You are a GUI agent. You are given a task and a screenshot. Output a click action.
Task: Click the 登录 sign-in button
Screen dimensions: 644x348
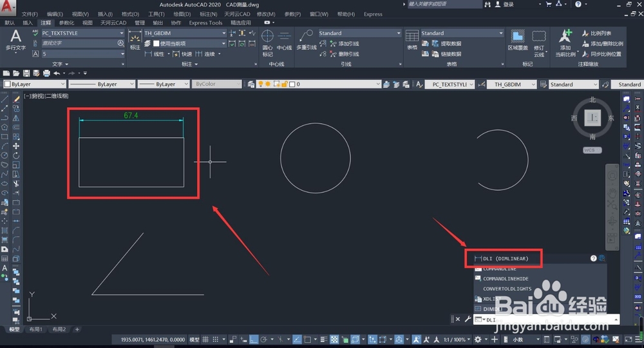click(504, 4)
